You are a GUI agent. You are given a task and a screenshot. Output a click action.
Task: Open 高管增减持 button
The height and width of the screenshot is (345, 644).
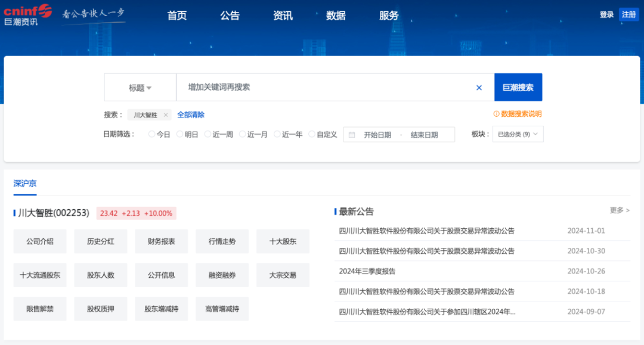coord(222,309)
